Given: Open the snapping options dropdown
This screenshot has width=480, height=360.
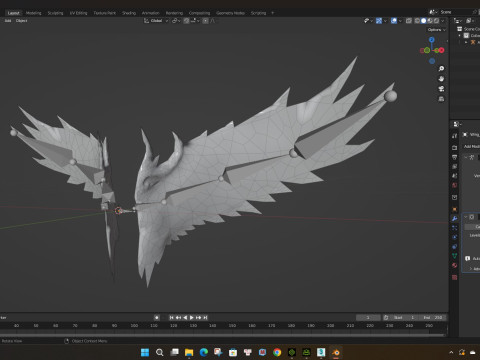Looking at the screenshot, I should [x=195, y=21].
